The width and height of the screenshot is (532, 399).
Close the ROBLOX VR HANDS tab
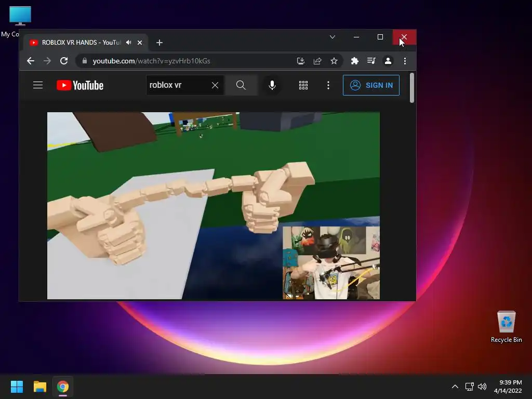click(x=140, y=43)
